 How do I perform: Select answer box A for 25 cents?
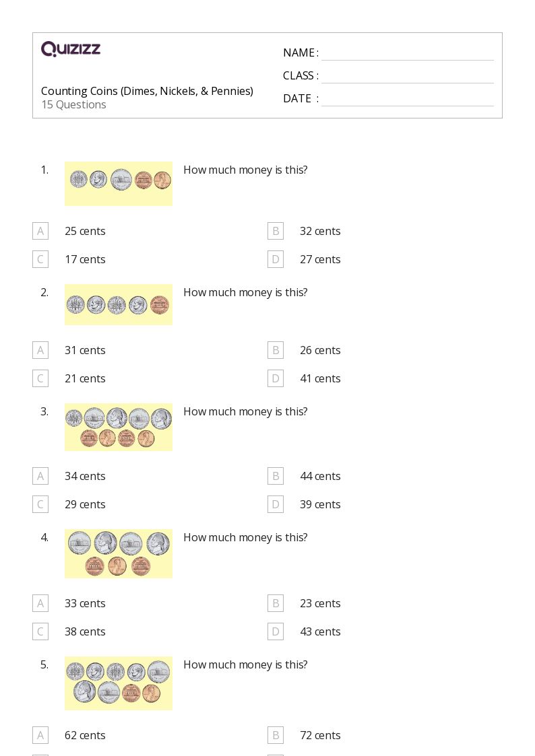[x=40, y=231]
